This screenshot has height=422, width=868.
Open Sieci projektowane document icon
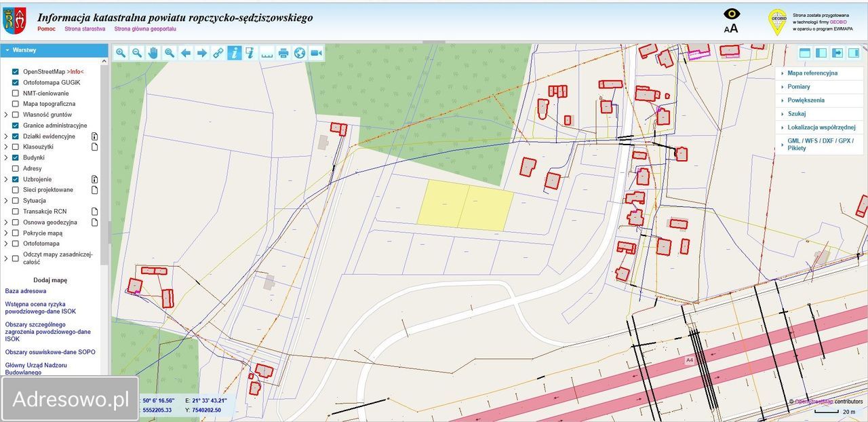click(95, 190)
